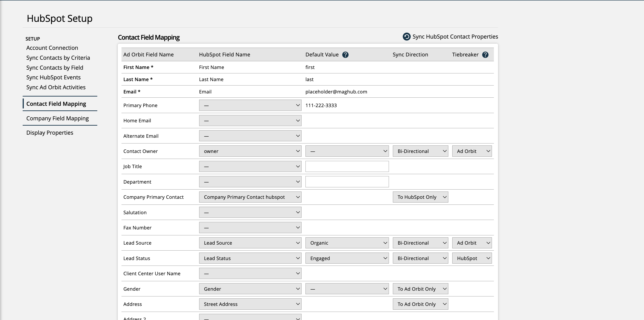
Task: Open the Company Primary Contact To HubSpot Only dropdown
Action: point(420,197)
